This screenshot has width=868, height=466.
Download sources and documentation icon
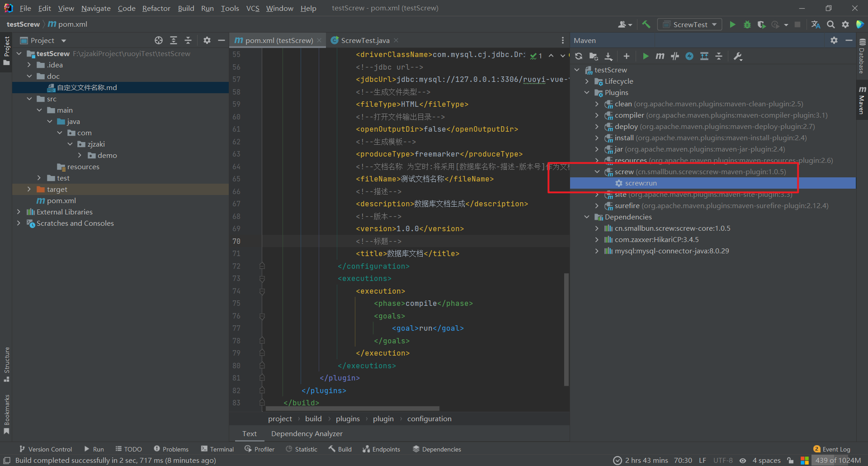[609, 56]
